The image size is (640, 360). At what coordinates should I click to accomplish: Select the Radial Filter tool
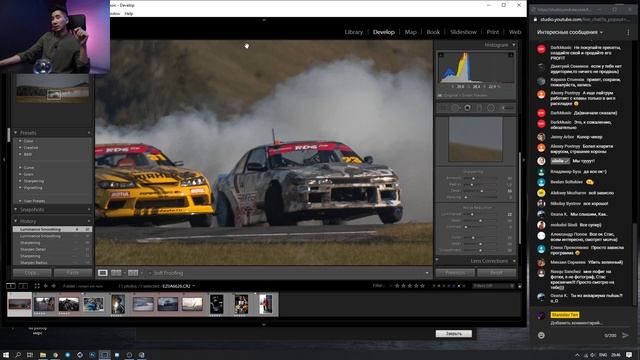(491, 108)
